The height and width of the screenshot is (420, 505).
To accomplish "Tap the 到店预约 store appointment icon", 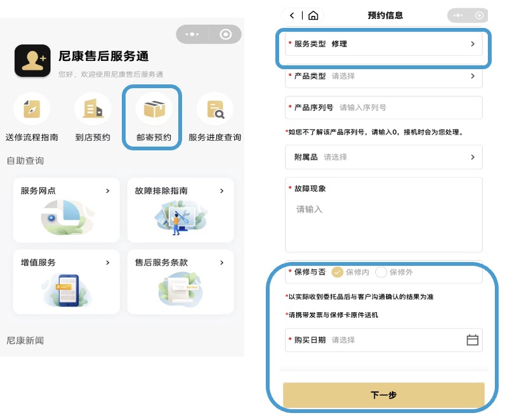I will [x=93, y=110].
